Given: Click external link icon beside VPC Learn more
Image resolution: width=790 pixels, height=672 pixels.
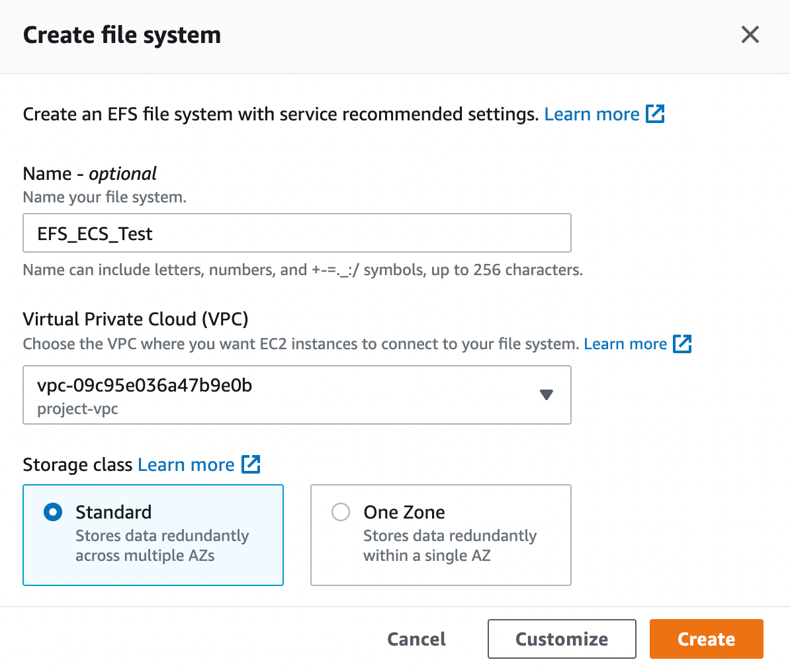Looking at the screenshot, I should point(682,344).
